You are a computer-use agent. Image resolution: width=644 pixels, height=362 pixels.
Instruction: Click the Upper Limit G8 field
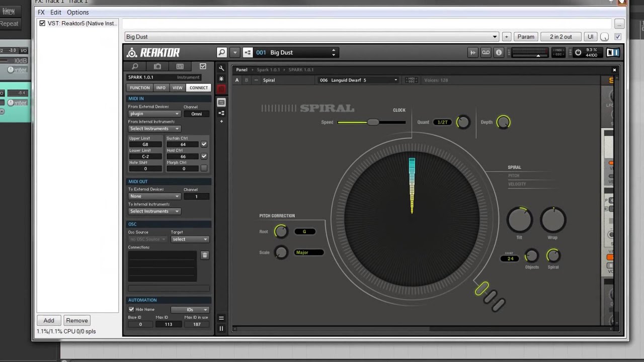[x=145, y=144]
